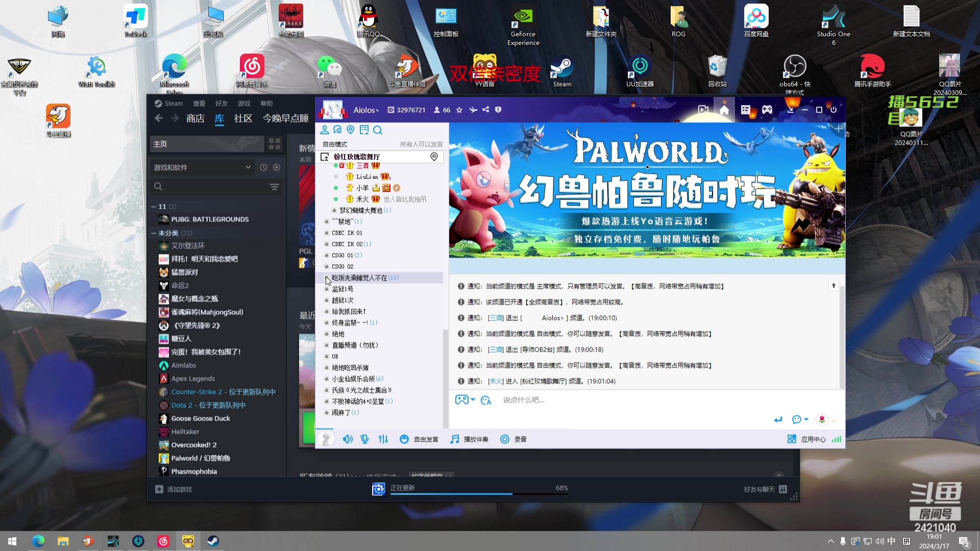Click the channel locate pin next to 粉红玫瑰歌舞厅

coord(434,157)
